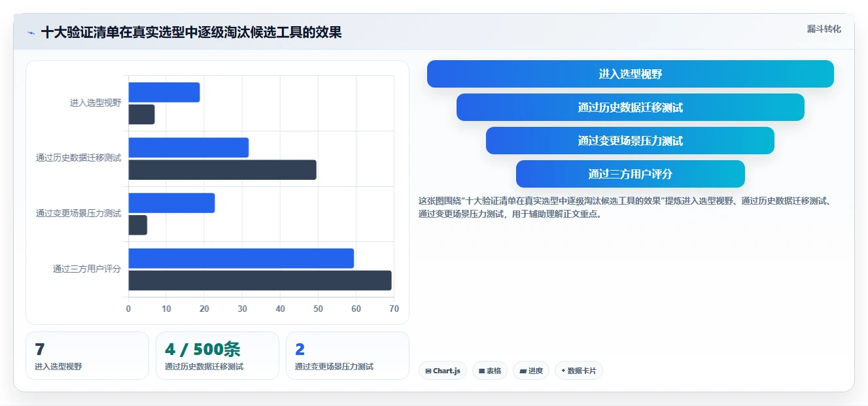Click the 通过变更场景压力测试 chart axis label
Screen dimensions: 868x406
tap(78, 214)
